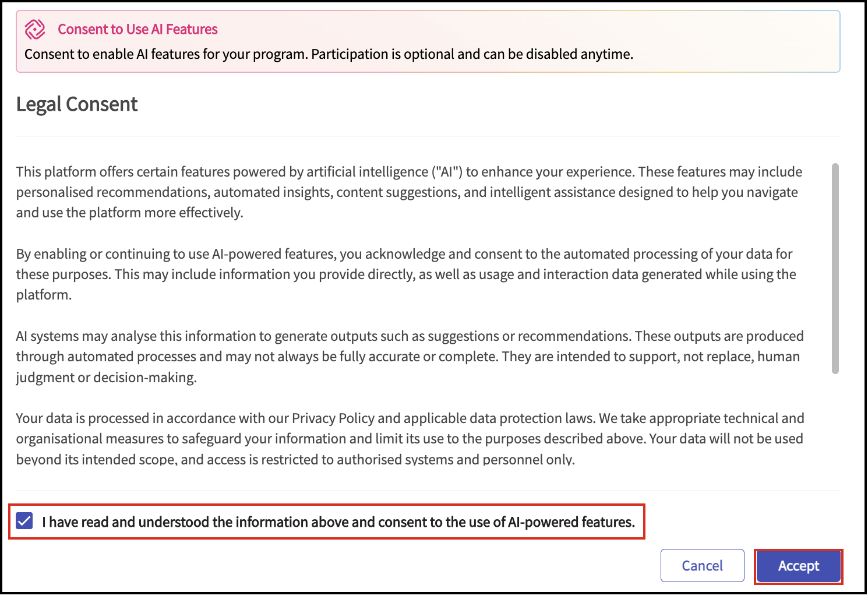This screenshot has height=599, width=868.
Task: Click the "Legal Consent" heading
Action: 77,104
